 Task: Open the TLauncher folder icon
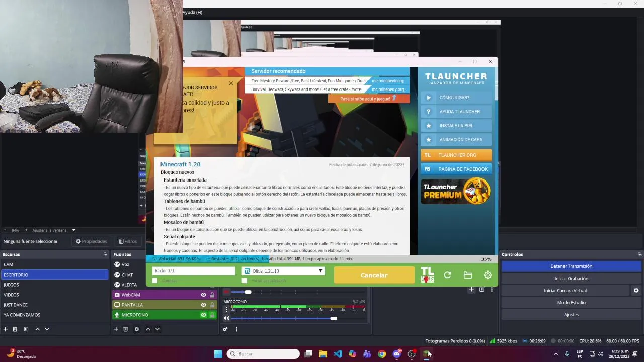467,275
